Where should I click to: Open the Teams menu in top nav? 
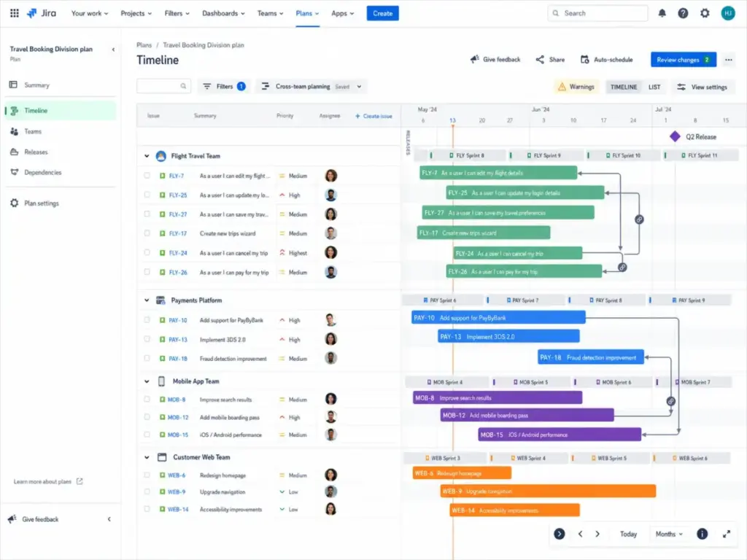pos(270,13)
